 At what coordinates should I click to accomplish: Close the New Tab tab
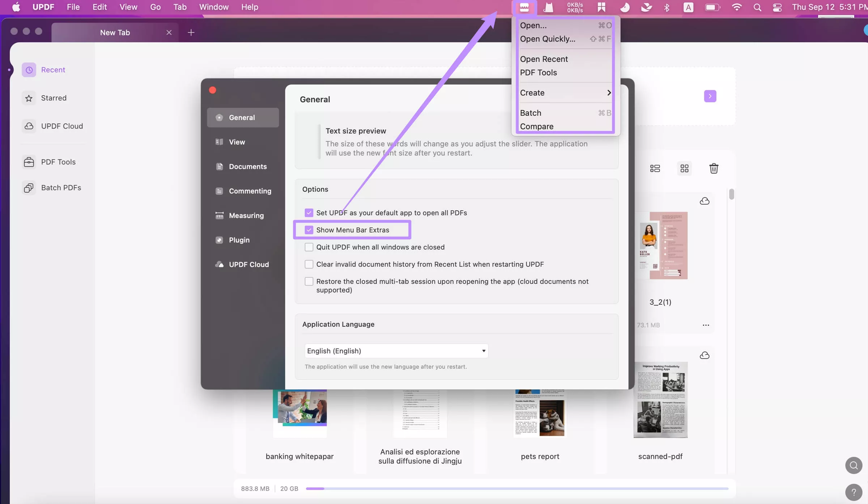(169, 33)
